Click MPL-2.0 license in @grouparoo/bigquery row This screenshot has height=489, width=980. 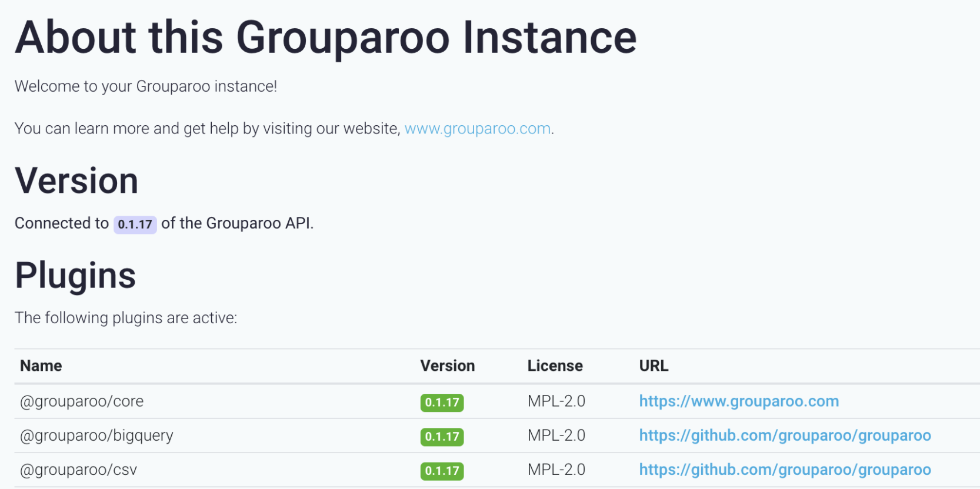pos(556,436)
